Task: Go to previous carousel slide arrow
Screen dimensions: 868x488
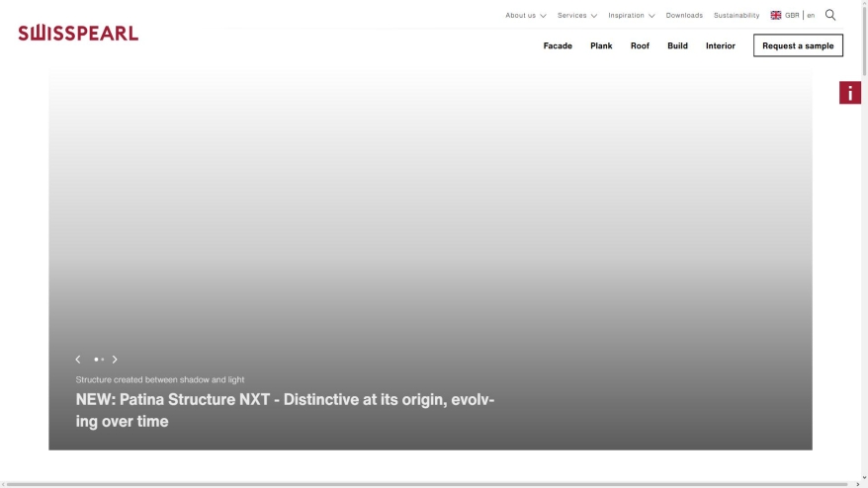Action: tap(78, 359)
